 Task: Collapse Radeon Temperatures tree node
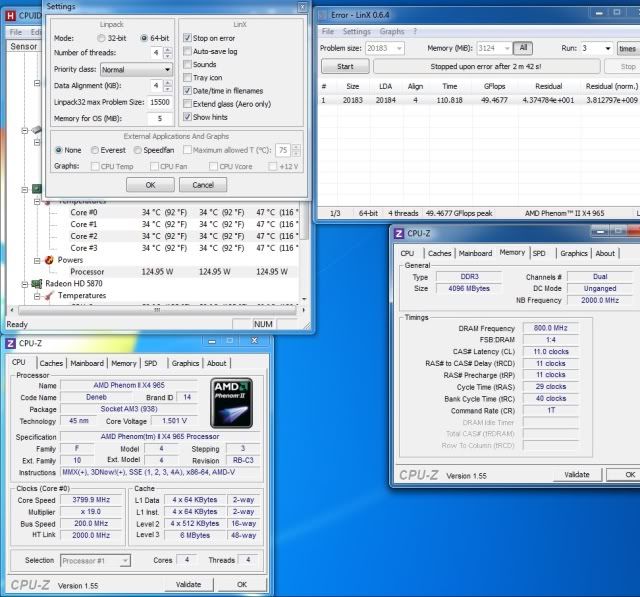coord(37,296)
